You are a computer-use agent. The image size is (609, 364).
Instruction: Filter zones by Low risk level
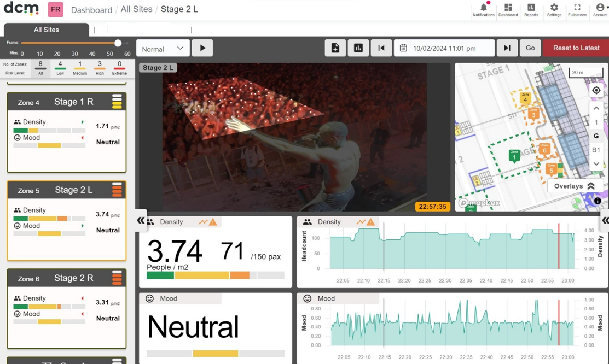[60, 68]
